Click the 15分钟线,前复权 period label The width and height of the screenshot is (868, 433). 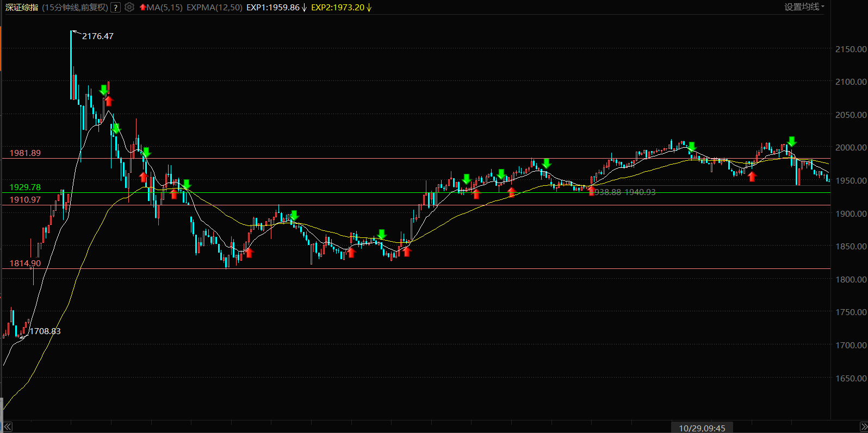click(75, 7)
